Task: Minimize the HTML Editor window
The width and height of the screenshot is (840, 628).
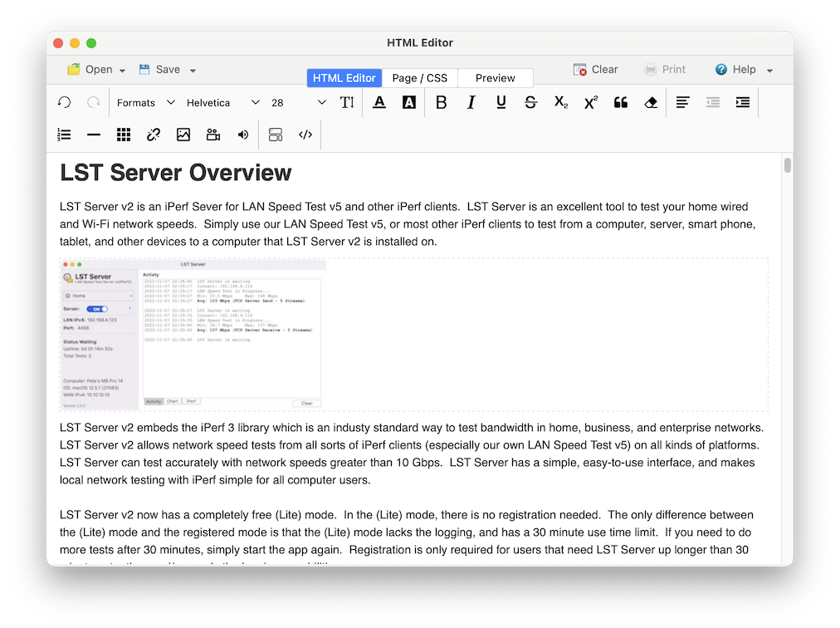Action: pyautogui.click(x=75, y=43)
